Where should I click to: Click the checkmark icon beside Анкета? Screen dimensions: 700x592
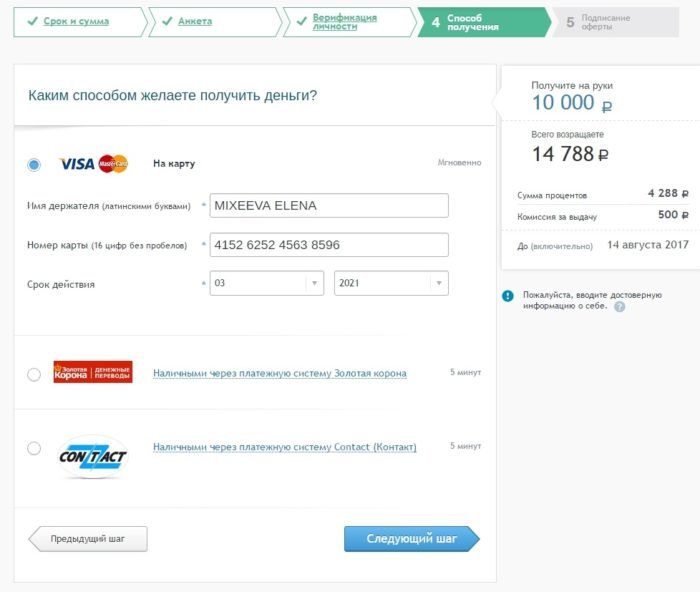tap(165, 21)
